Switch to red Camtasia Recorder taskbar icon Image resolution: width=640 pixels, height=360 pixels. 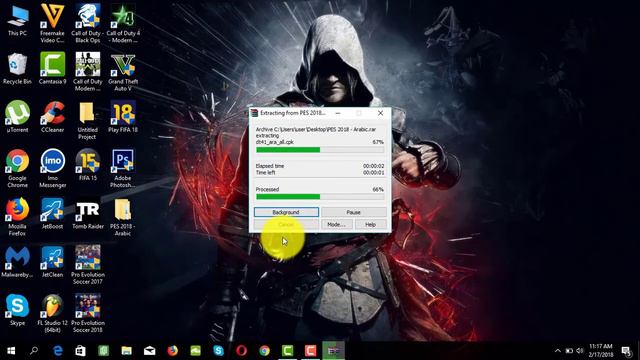pyautogui.click(x=311, y=351)
